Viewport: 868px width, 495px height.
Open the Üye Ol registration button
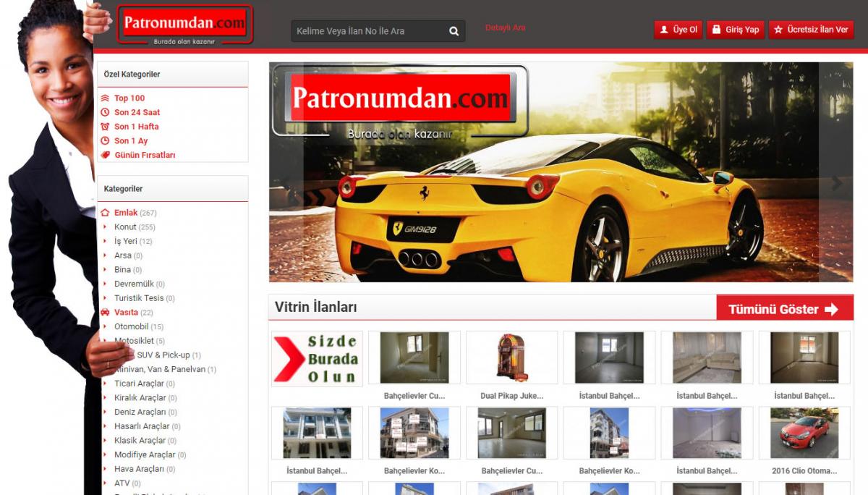678,30
